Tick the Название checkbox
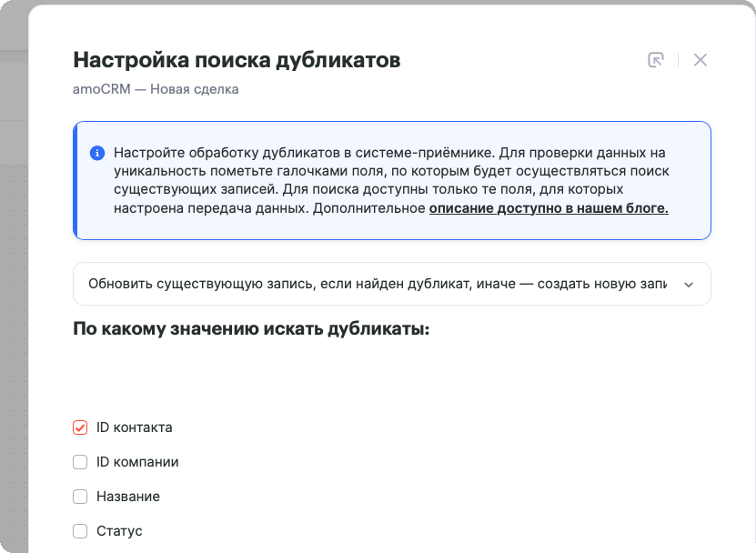The height and width of the screenshot is (553, 756). click(80, 497)
